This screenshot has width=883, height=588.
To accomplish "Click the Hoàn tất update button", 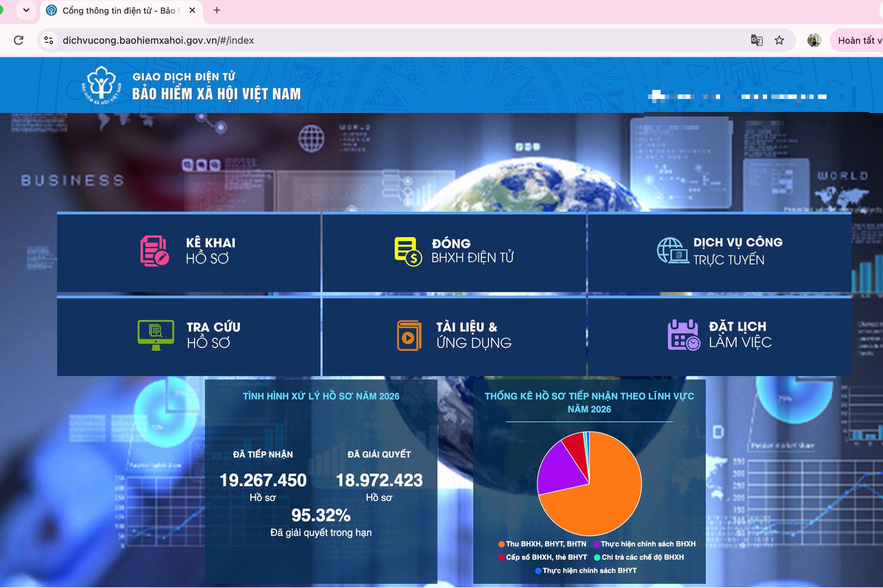I will click(857, 41).
